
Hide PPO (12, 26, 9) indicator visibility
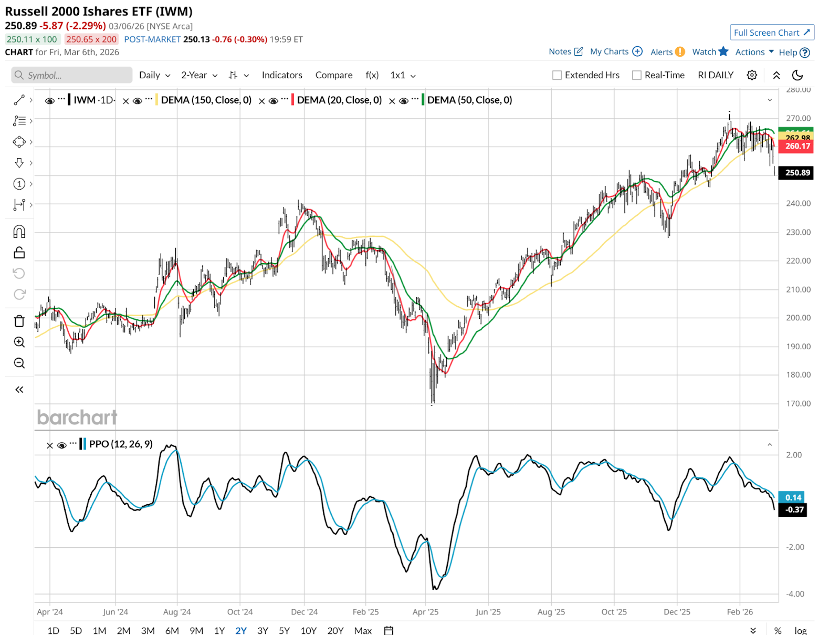click(x=61, y=445)
